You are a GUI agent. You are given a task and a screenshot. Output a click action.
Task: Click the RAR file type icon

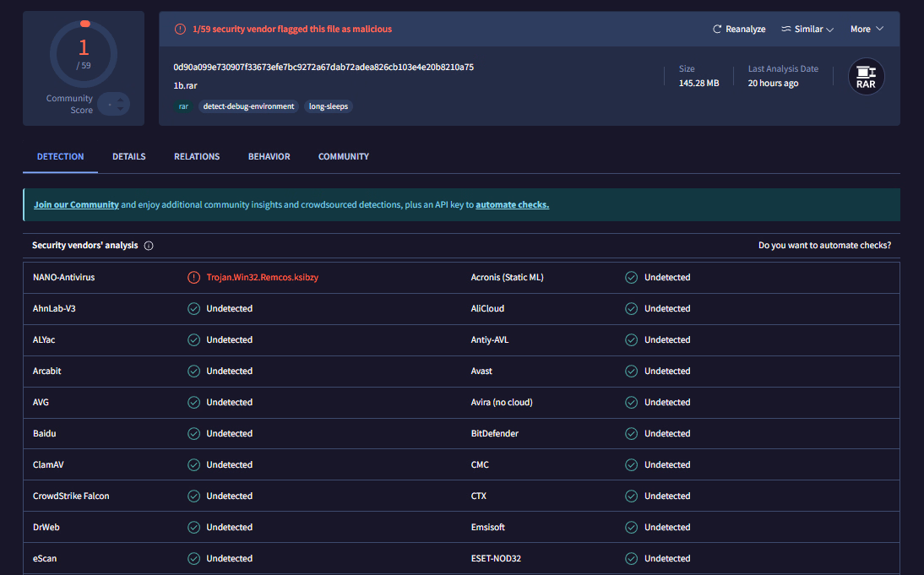point(866,77)
